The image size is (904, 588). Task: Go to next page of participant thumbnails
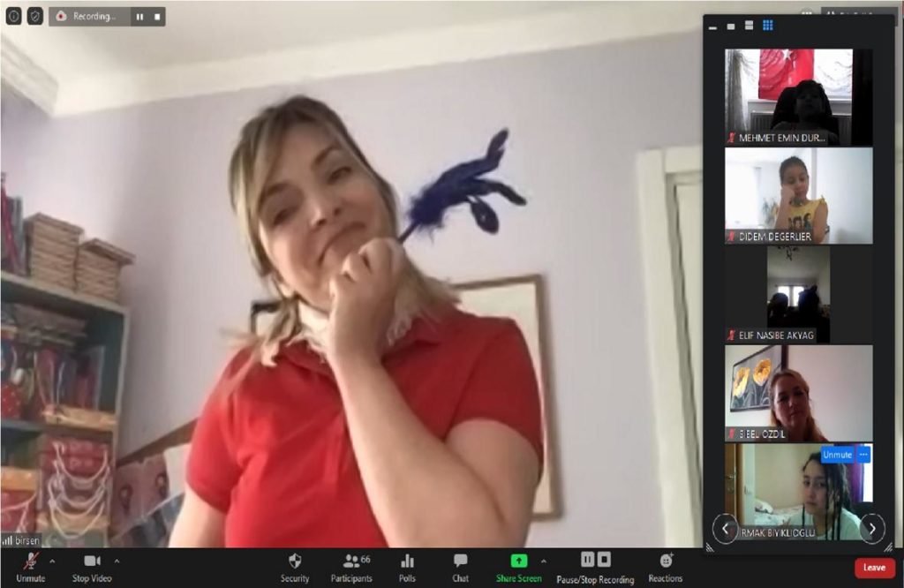click(x=871, y=528)
